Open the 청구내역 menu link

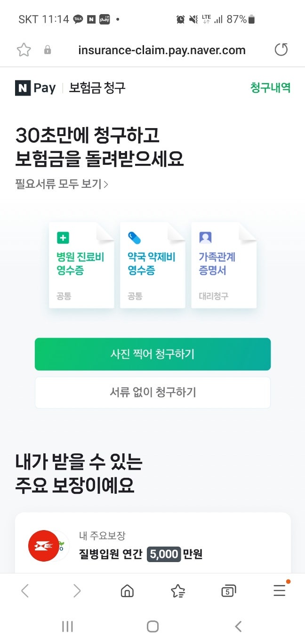point(270,88)
